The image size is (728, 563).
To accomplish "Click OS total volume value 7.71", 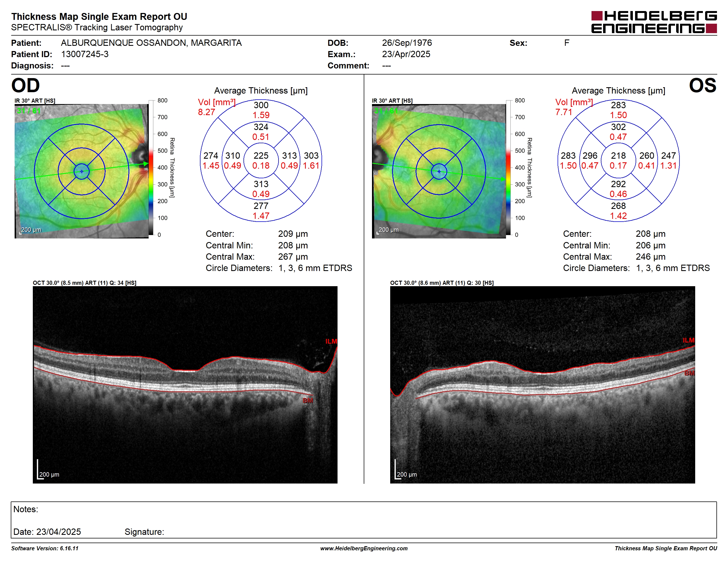I will [x=564, y=112].
